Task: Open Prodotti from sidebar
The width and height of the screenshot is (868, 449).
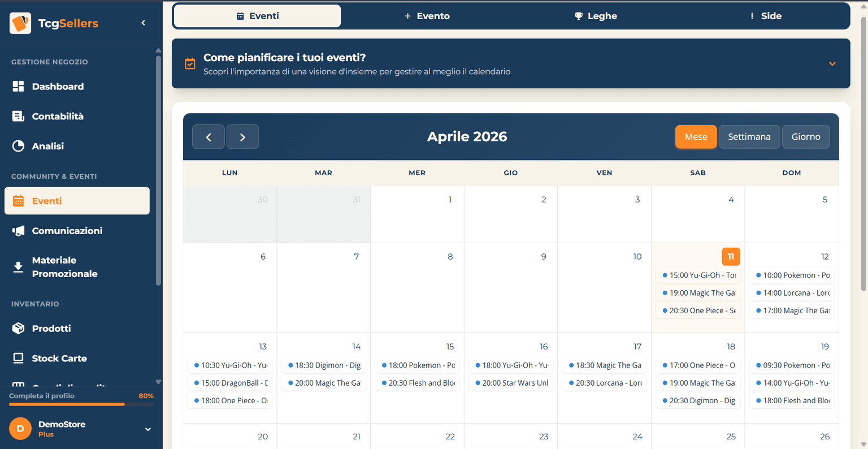Action: 77,328
